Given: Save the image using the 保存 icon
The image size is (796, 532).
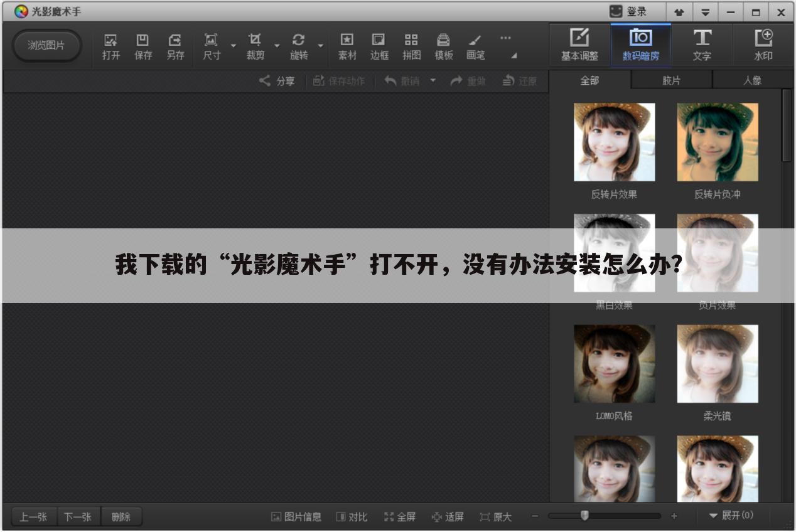Looking at the screenshot, I should [x=143, y=46].
